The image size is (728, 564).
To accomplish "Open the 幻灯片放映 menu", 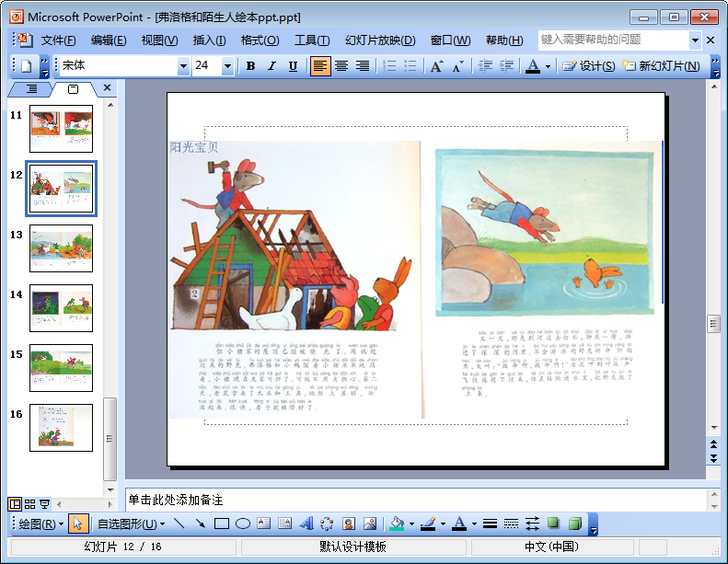I will pos(380,40).
